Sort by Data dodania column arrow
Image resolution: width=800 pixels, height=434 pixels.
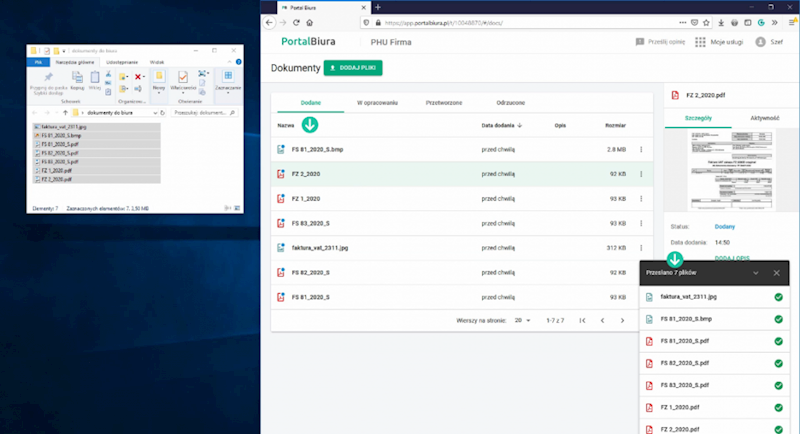coord(520,125)
